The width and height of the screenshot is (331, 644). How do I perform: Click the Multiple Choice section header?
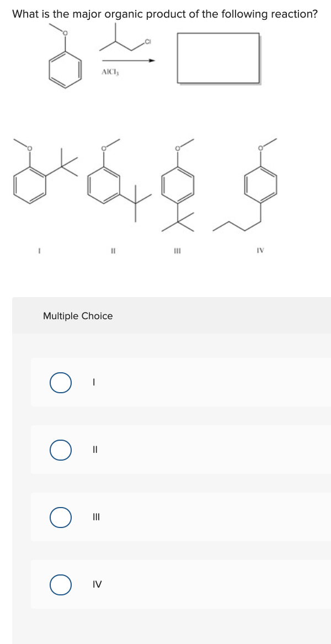(78, 316)
